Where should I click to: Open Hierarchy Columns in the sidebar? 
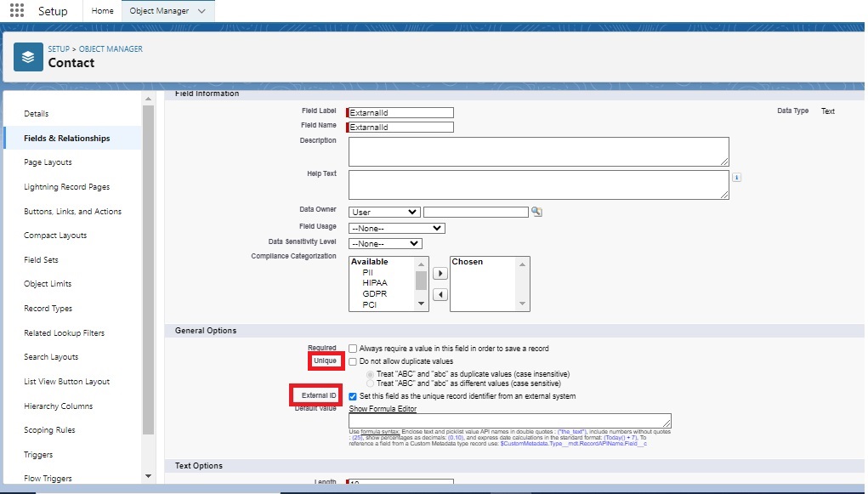coord(58,406)
